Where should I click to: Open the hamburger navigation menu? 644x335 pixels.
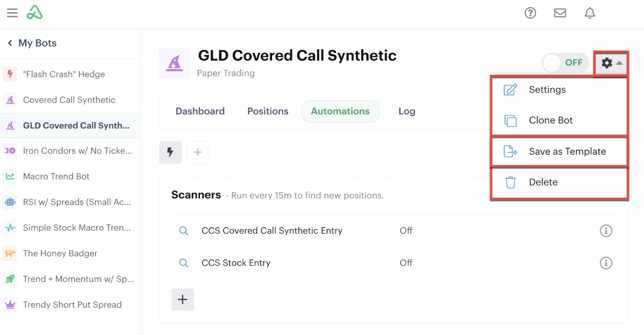click(12, 13)
